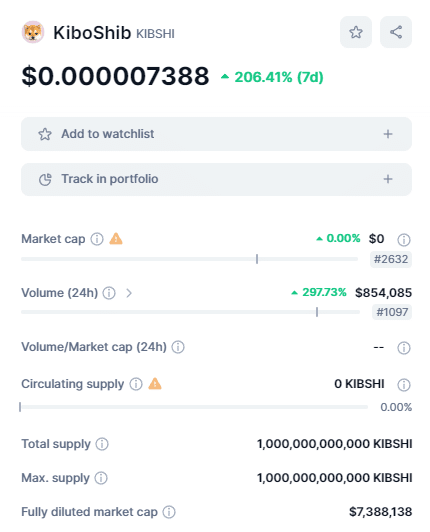This screenshot has width=430, height=532.
Task: Open Total supply info icon
Action: [102, 444]
